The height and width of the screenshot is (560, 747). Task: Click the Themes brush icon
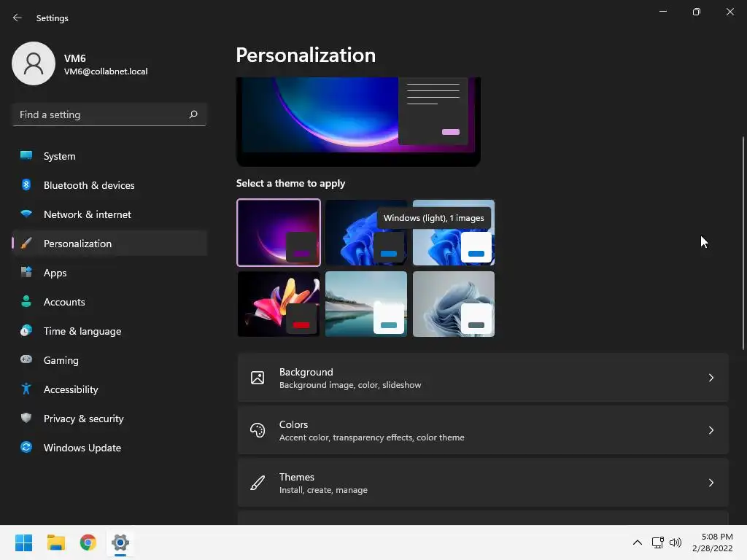(x=258, y=483)
